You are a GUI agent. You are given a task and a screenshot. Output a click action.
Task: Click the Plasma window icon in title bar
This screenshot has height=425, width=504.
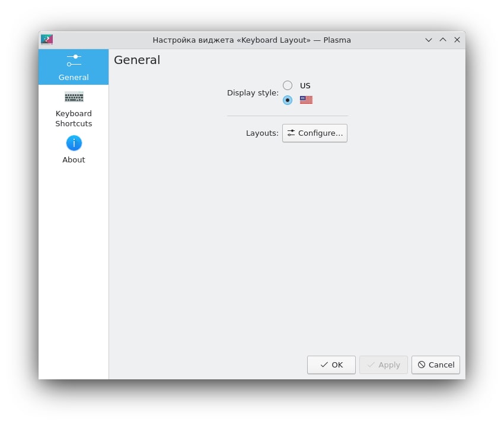(47, 40)
